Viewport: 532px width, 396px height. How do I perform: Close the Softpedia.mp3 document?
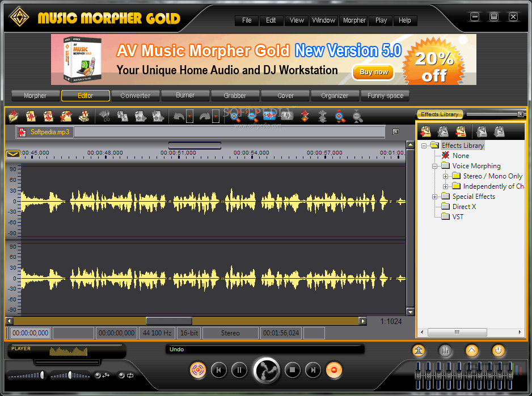[x=396, y=131]
